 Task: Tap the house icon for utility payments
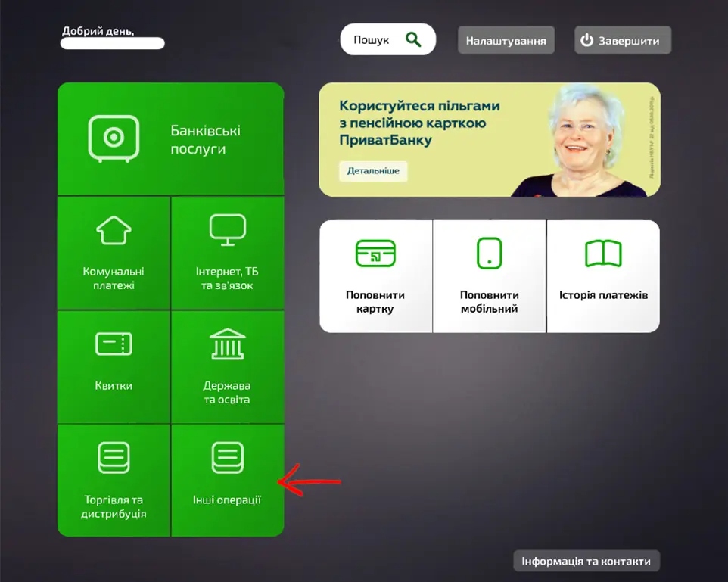click(114, 230)
